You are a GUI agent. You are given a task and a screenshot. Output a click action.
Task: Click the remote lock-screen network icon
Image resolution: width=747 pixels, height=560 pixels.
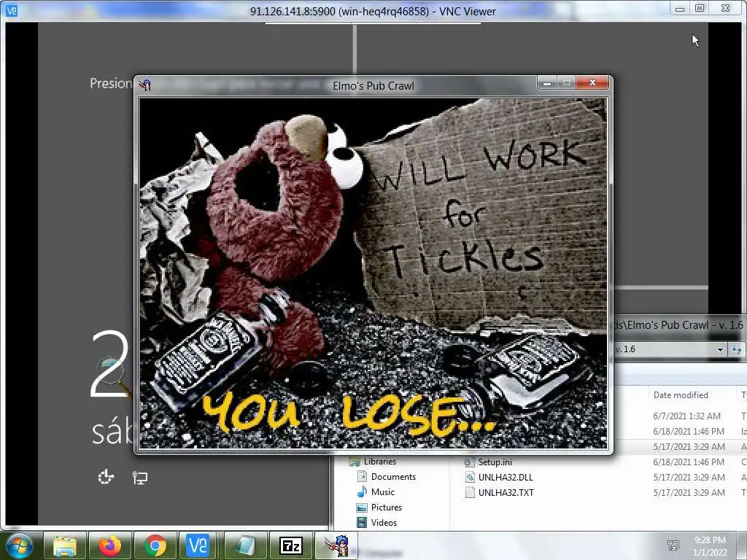(x=139, y=477)
